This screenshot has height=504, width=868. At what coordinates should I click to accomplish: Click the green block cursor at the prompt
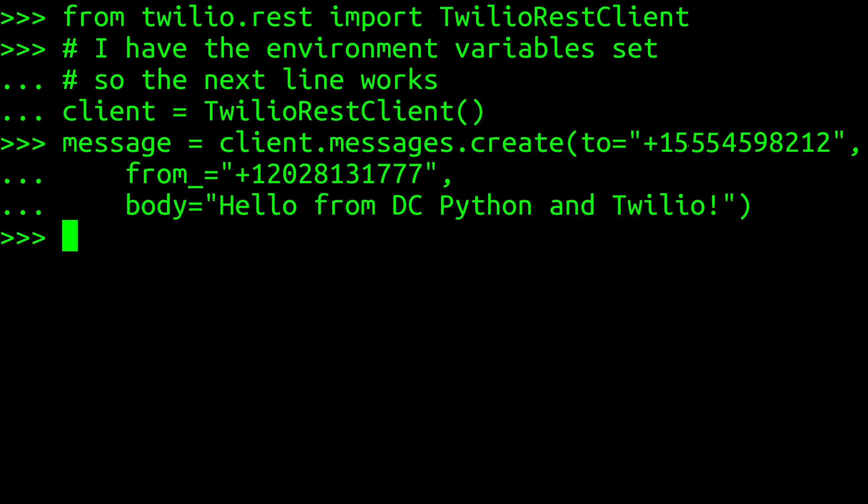coord(70,235)
